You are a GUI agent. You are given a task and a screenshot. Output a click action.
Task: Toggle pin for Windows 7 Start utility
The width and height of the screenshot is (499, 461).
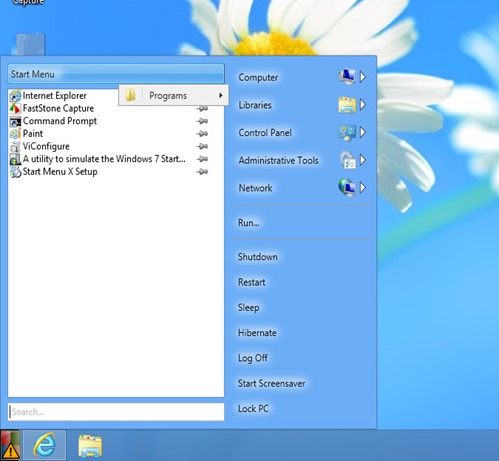(x=203, y=159)
